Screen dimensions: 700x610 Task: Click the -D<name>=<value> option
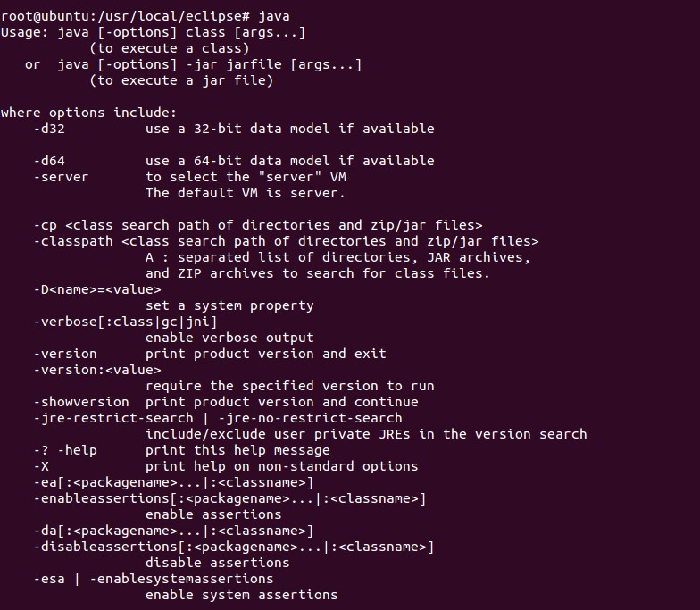click(x=97, y=289)
